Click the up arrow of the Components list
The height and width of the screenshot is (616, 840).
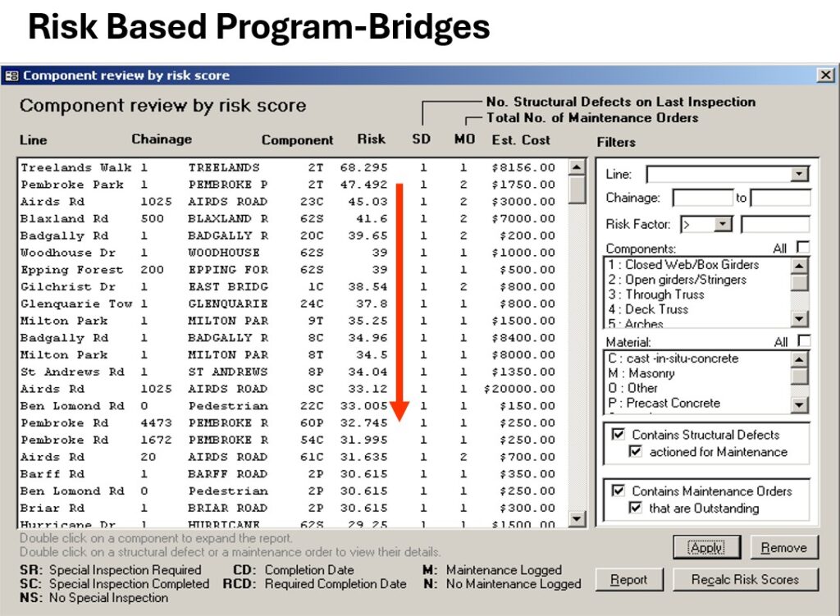click(799, 266)
